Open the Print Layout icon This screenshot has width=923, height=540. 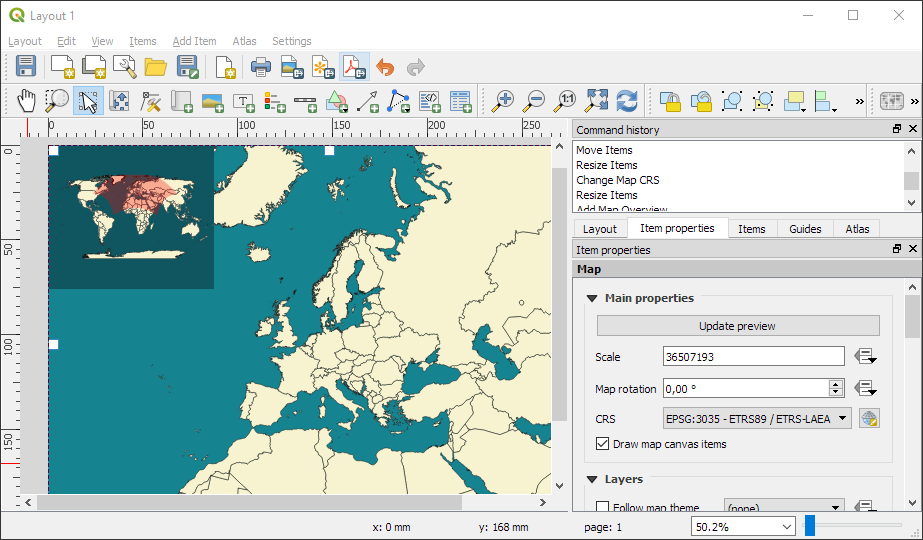tap(260, 67)
